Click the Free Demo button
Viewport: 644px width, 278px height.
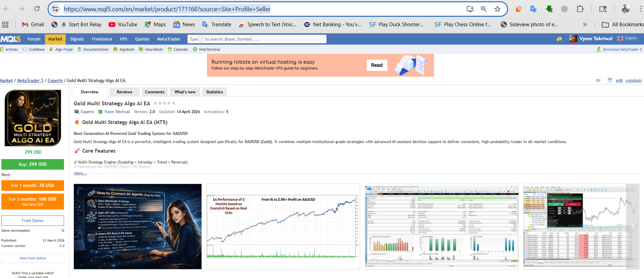[x=33, y=220]
